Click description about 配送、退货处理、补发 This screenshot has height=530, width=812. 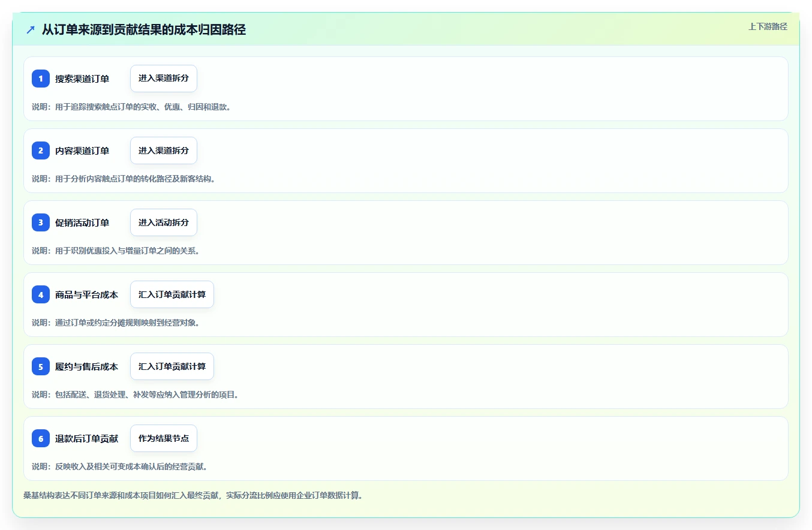tap(136, 395)
